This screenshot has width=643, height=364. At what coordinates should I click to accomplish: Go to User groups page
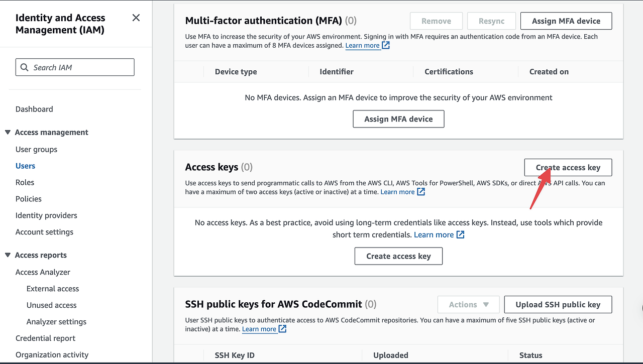point(36,149)
